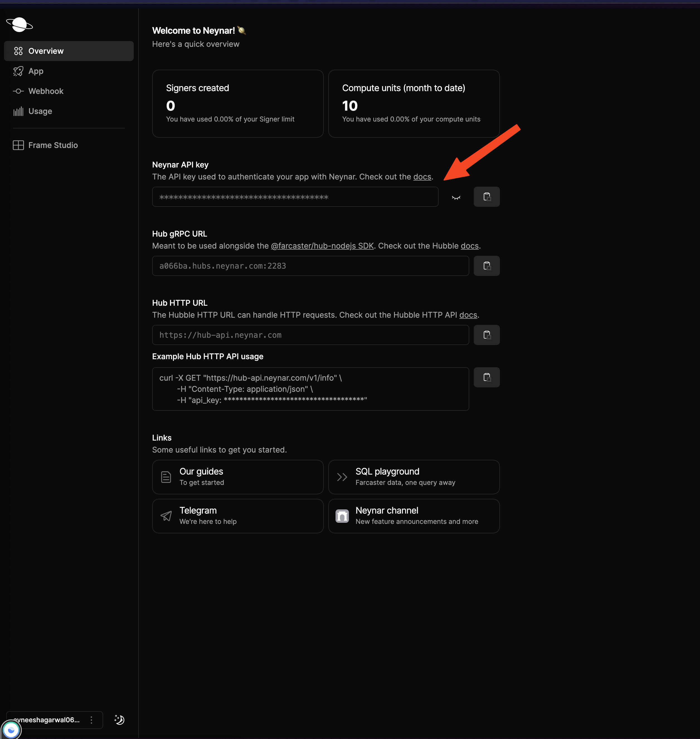Toggle dark/light theme moon icon
The image size is (700, 739).
tap(119, 719)
